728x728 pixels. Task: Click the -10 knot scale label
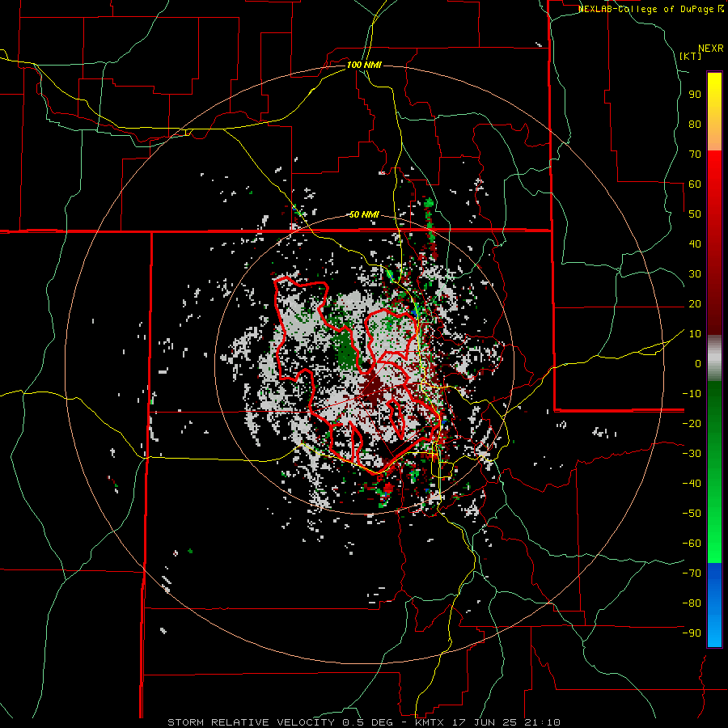point(692,394)
